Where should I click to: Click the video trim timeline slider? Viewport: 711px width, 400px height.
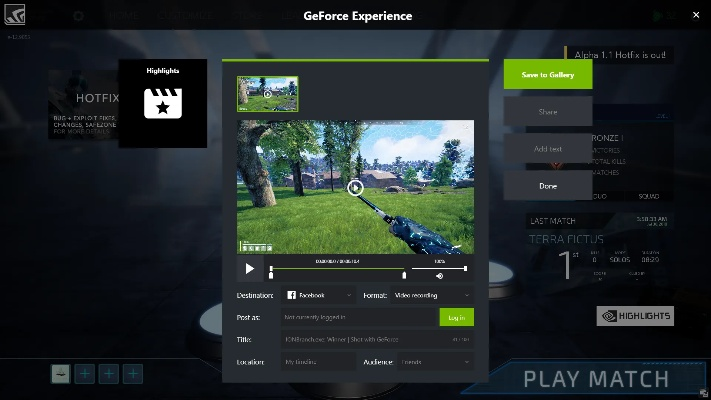(x=367, y=268)
